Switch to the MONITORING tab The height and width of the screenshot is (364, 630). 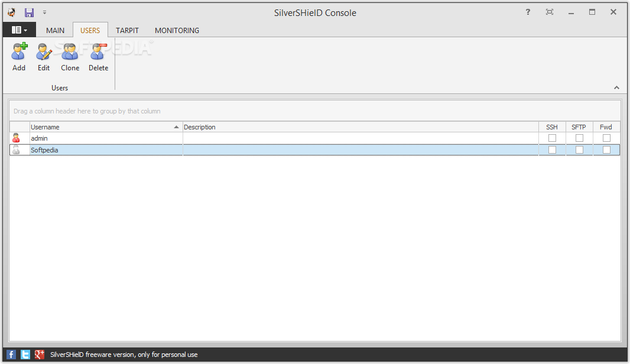click(177, 31)
